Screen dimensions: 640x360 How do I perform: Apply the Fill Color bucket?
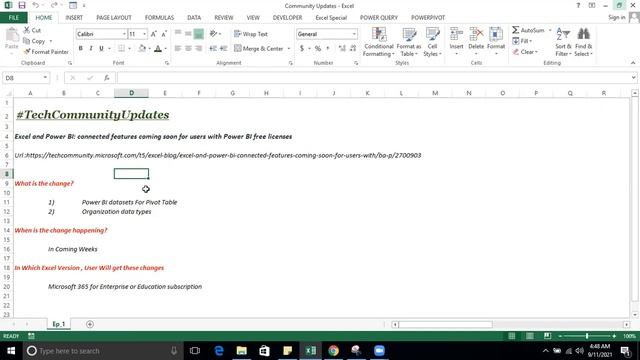pos(142,49)
